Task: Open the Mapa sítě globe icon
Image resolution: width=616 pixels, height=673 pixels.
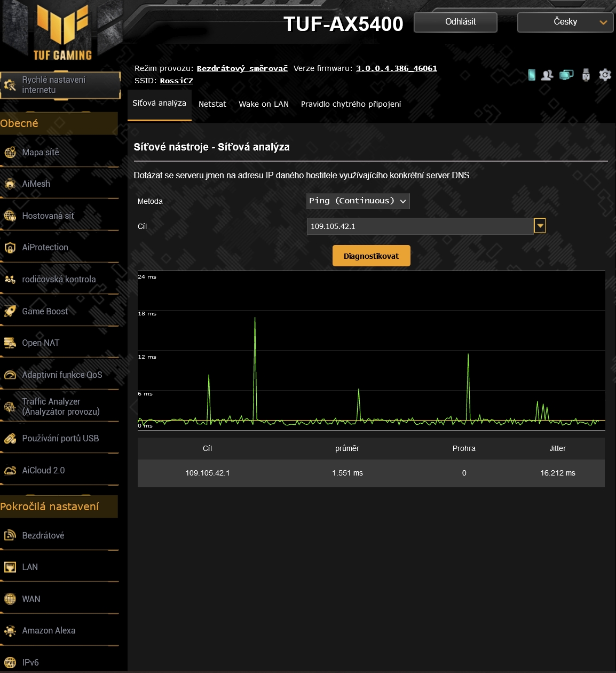Action: click(10, 153)
